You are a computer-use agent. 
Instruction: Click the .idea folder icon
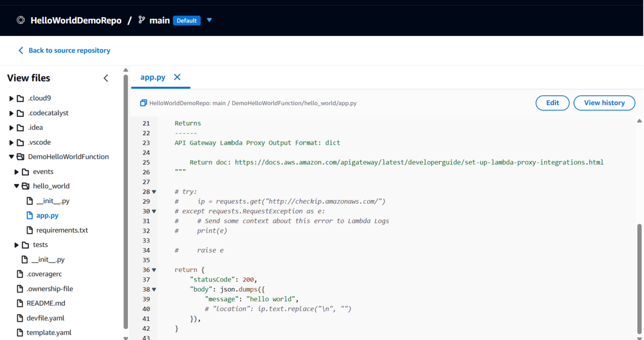point(20,128)
